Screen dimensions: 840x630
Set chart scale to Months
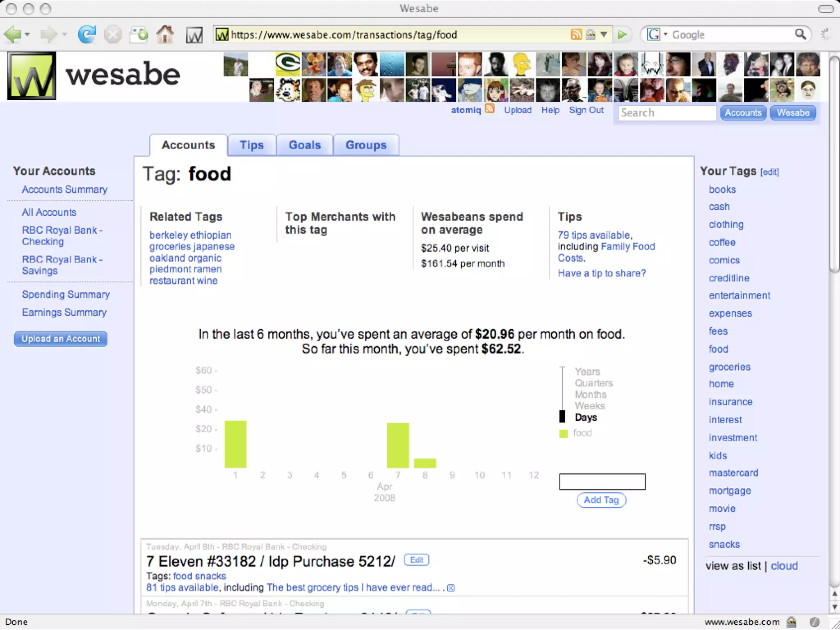pos(591,395)
